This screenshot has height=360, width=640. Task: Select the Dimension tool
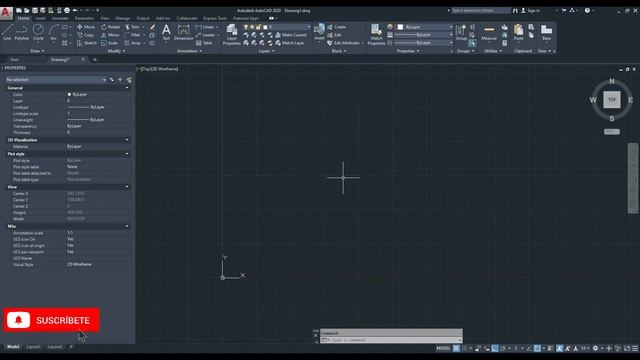183,32
